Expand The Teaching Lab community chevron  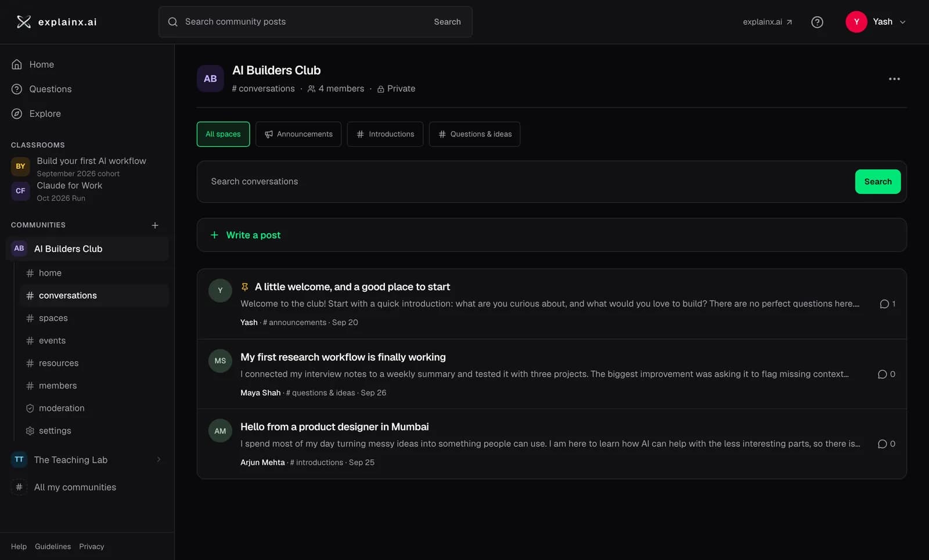coord(159,460)
